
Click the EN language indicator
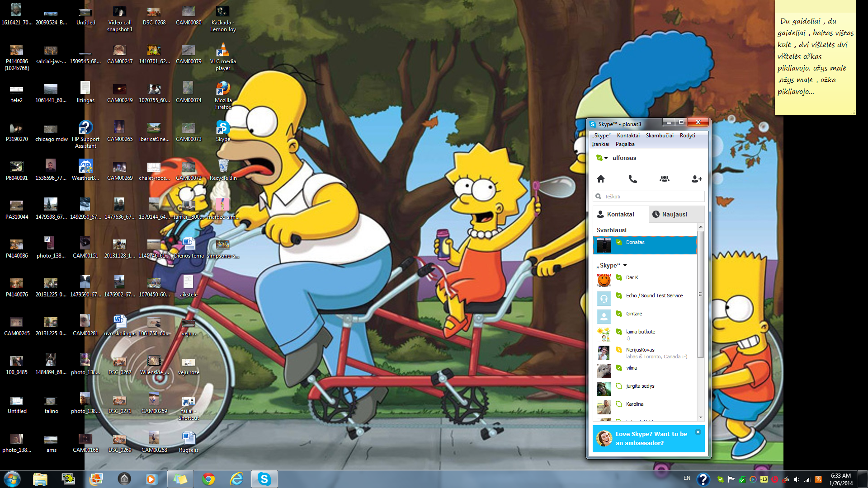tap(687, 478)
